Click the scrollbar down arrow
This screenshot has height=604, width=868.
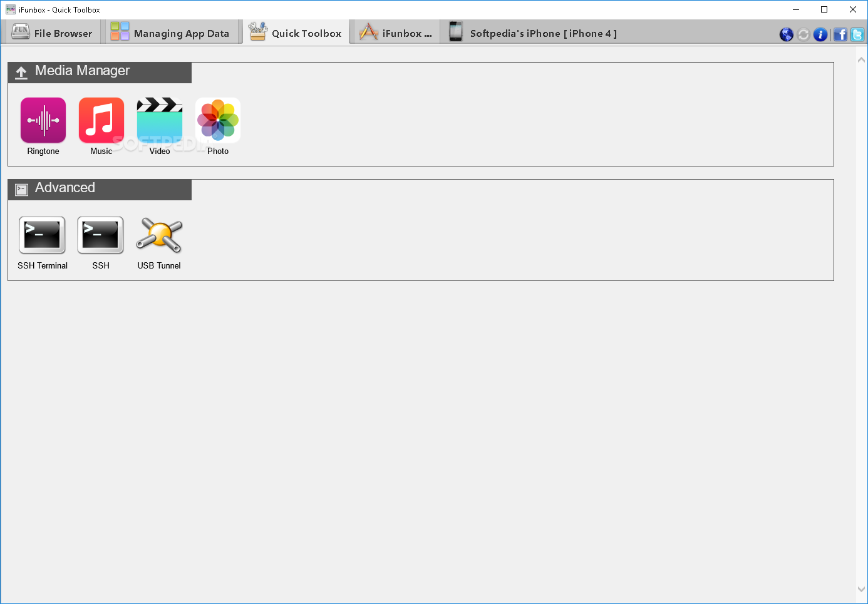coord(861,589)
